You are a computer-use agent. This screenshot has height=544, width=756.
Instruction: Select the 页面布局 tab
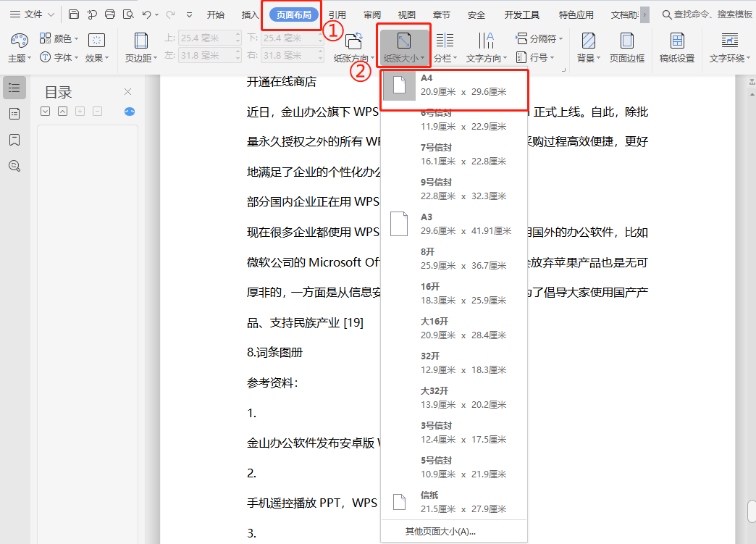293,15
